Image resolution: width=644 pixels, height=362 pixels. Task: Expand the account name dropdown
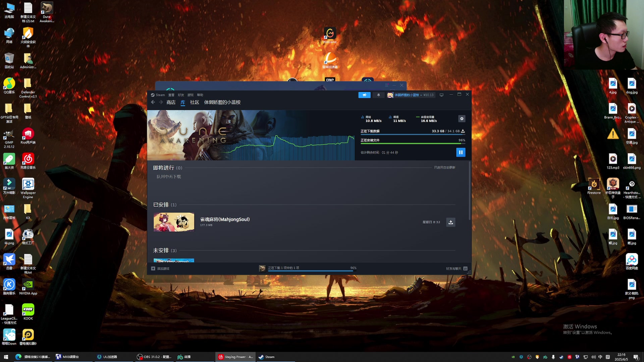pyautogui.click(x=408, y=95)
